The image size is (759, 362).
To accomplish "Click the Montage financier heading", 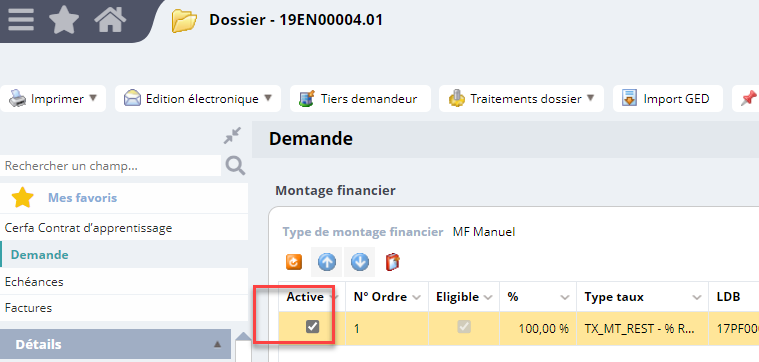I will pos(335,191).
